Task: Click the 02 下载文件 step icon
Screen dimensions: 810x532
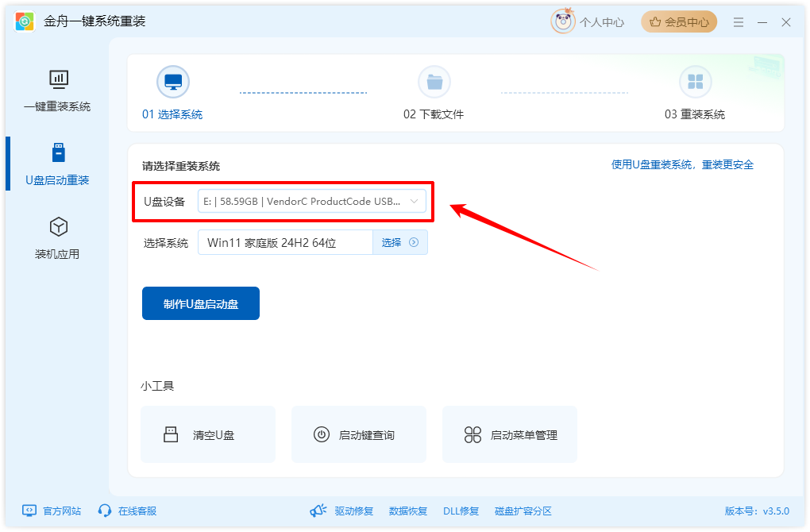Action: click(434, 82)
